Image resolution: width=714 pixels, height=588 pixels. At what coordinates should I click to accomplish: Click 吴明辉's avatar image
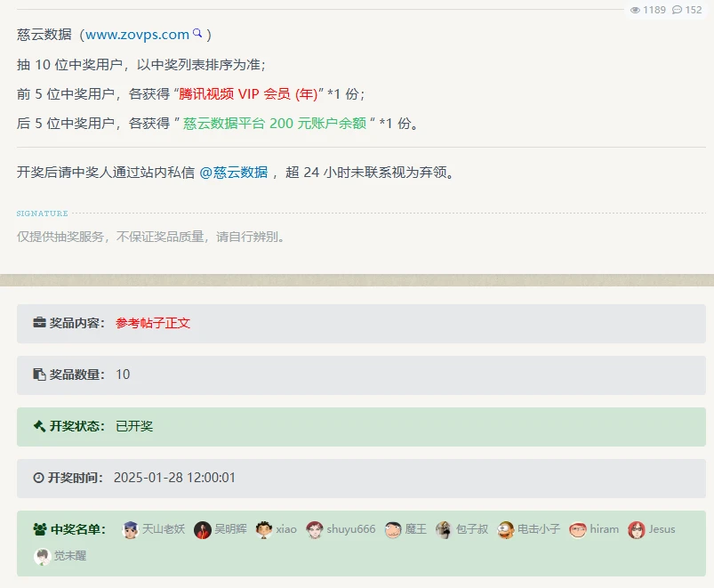point(203,530)
